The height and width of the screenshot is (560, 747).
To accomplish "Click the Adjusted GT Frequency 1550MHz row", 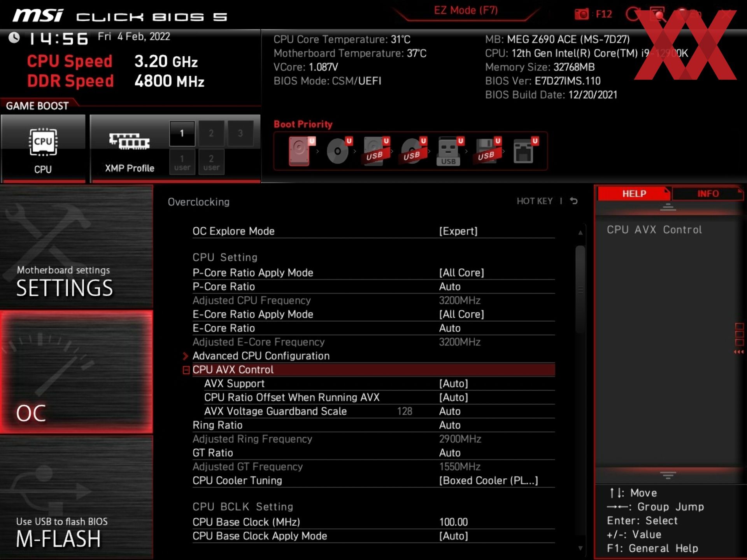I will click(x=373, y=467).
